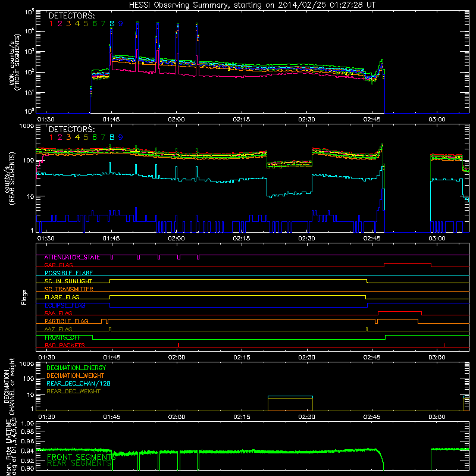Click the AAZ_FLAG label
Screen dimensions: 476x476
[x=58, y=329]
